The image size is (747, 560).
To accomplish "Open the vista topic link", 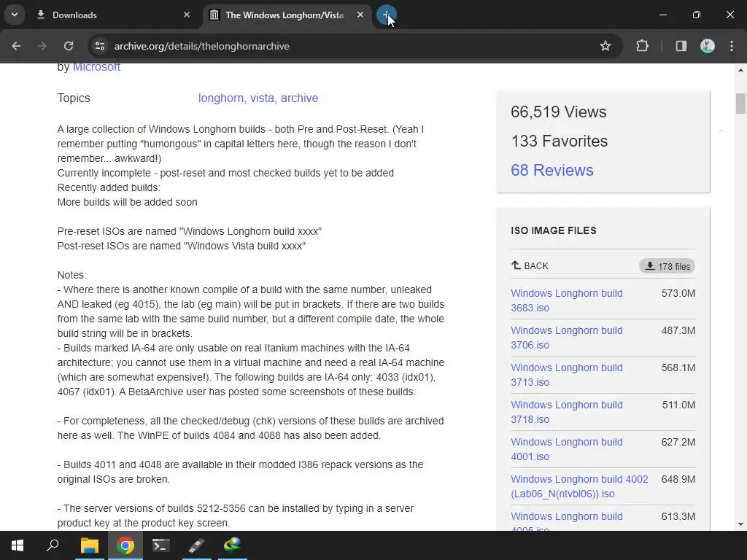I will pyautogui.click(x=262, y=98).
